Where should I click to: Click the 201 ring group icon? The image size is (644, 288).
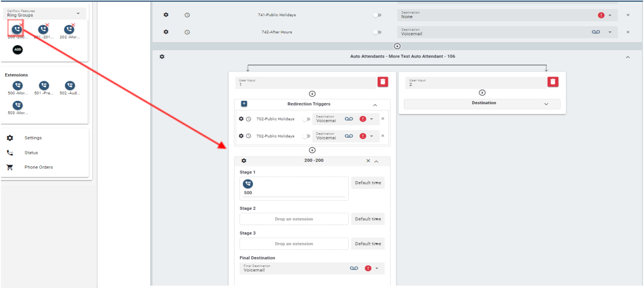(x=43, y=29)
